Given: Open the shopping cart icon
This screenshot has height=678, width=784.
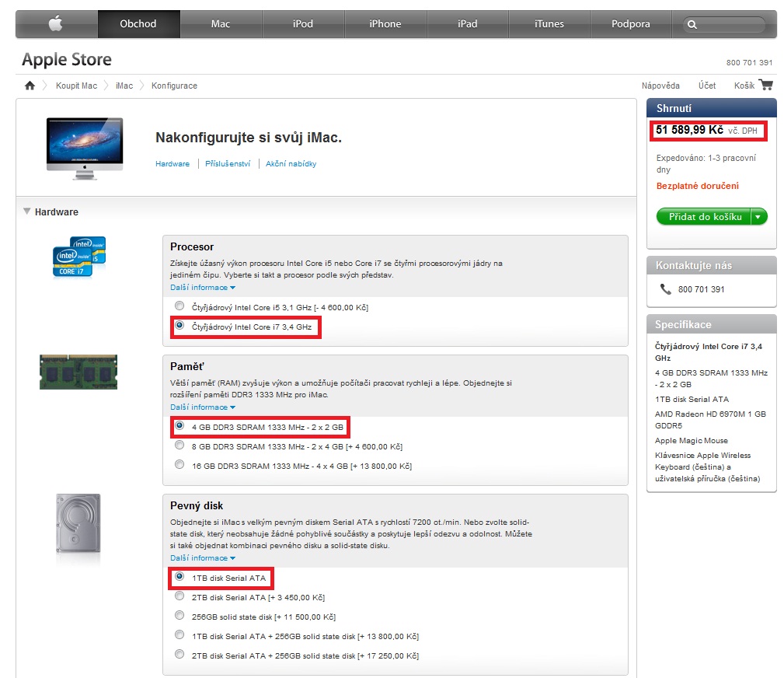Looking at the screenshot, I should point(765,85).
